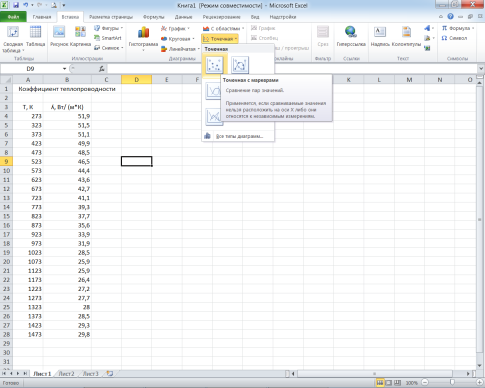
Task: Click the Undo icon
Action: coord(26,5)
